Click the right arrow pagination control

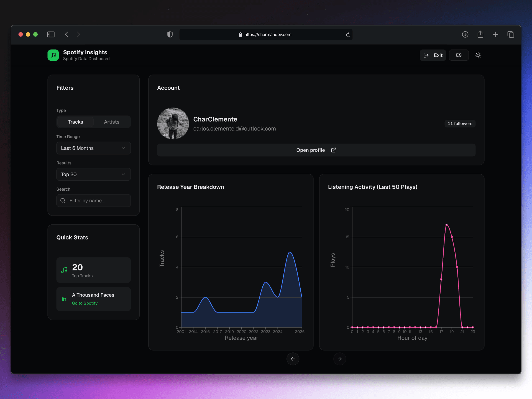[339, 359]
